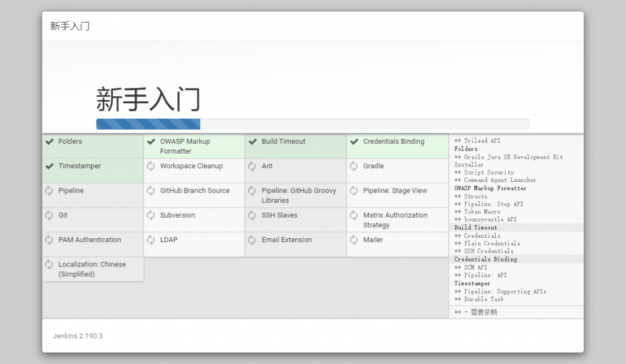This screenshot has height=364, width=626.
Task: Select the Pipeline: GitHub Groovy Libraries entry
Action: tap(293, 195)
